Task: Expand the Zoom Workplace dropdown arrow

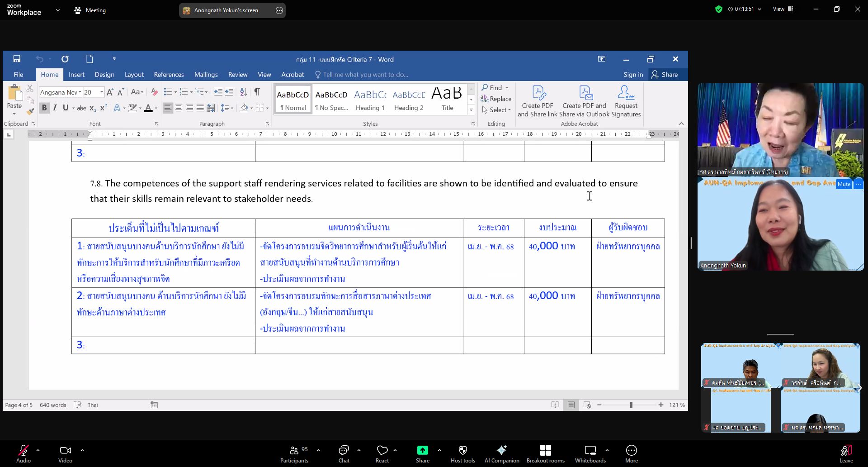Action: [x=58, y=10]
